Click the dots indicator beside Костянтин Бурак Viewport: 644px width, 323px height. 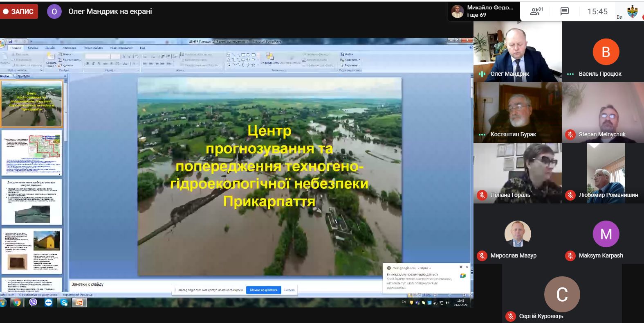tap(482, 134)
